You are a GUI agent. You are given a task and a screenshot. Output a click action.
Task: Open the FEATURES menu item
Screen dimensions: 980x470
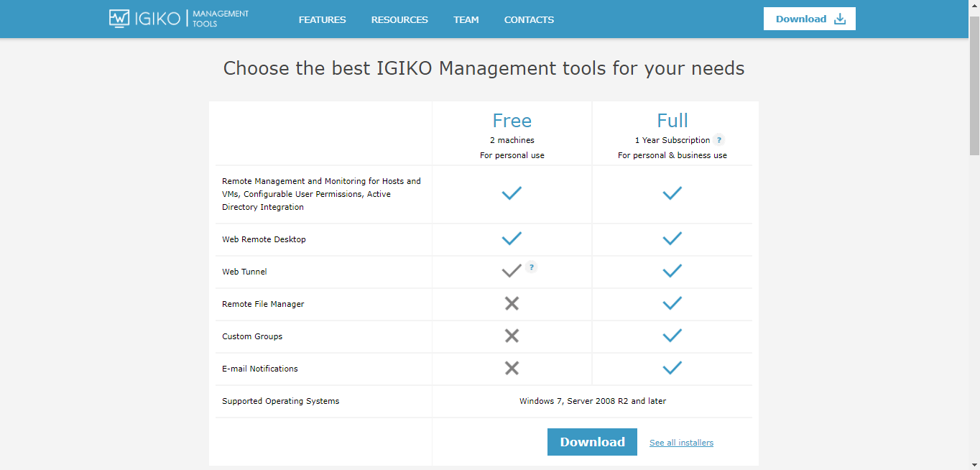(x=323, y=19)
